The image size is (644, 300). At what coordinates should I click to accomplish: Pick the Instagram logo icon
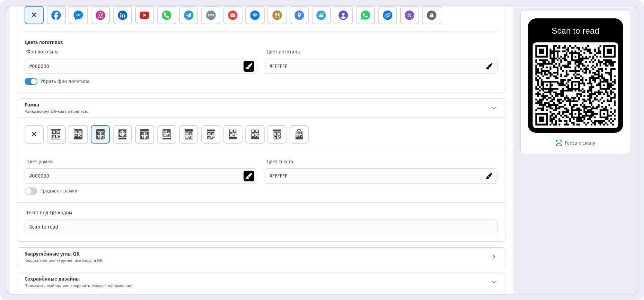[x=100, y=15]
